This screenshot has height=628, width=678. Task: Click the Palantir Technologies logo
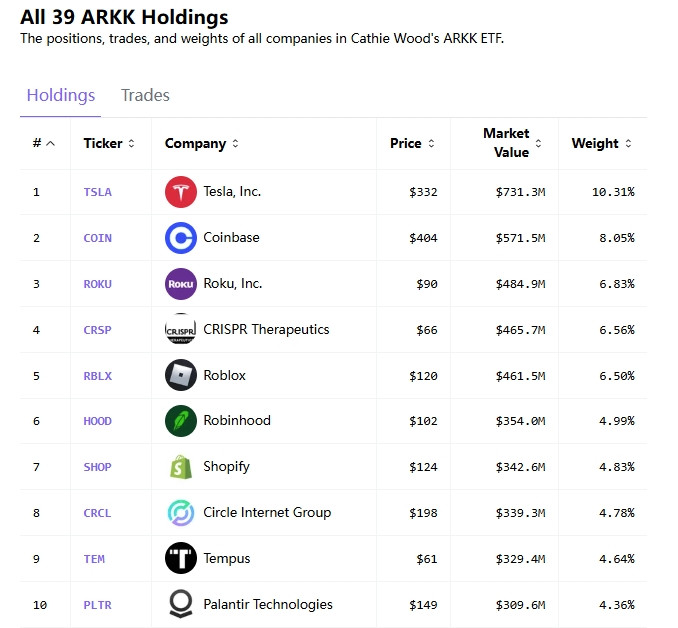coord(181,604)
